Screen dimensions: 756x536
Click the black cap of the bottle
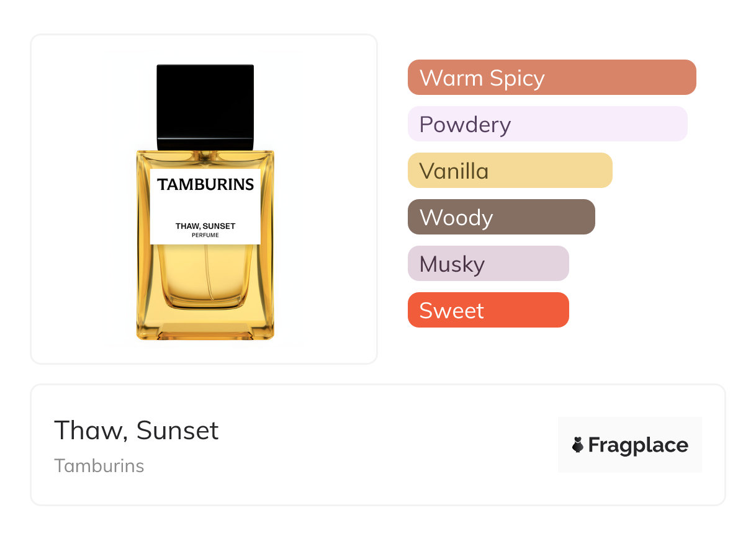click(205, 107)
